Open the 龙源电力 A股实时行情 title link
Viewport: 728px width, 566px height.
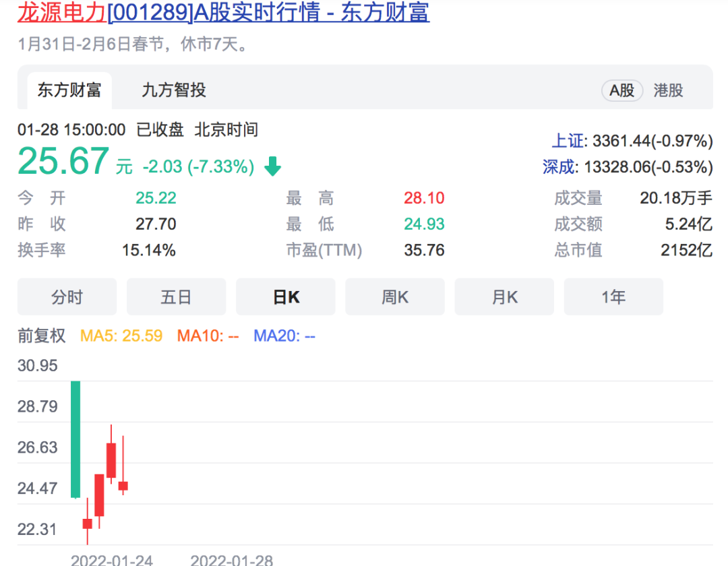pos(223,12)
